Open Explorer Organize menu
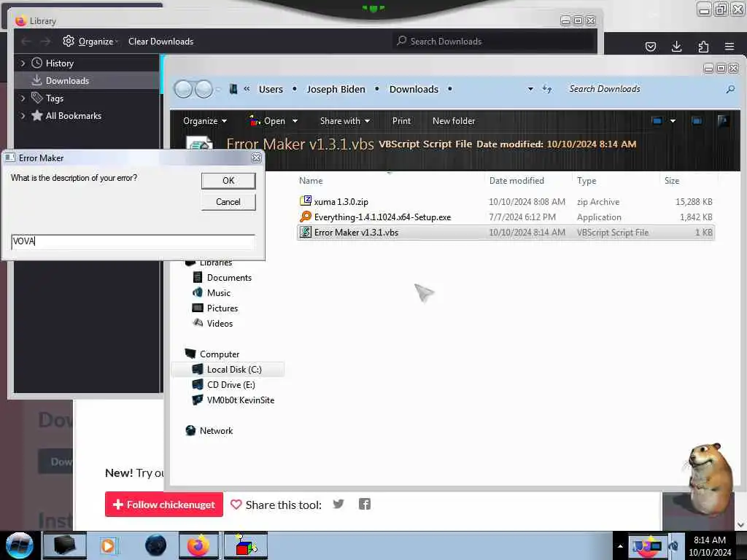Screen dimensions: 747x560 [x=205, y=121]
